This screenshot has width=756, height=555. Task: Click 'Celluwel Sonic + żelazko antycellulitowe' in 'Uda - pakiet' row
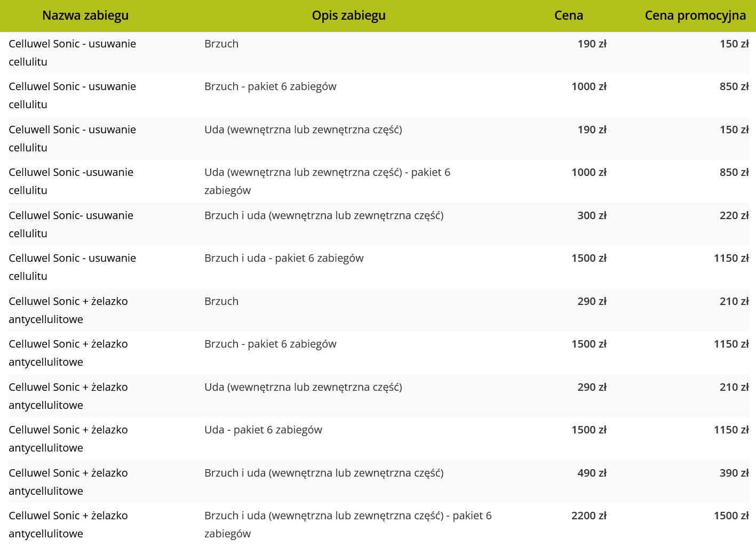tap(68, 439)
